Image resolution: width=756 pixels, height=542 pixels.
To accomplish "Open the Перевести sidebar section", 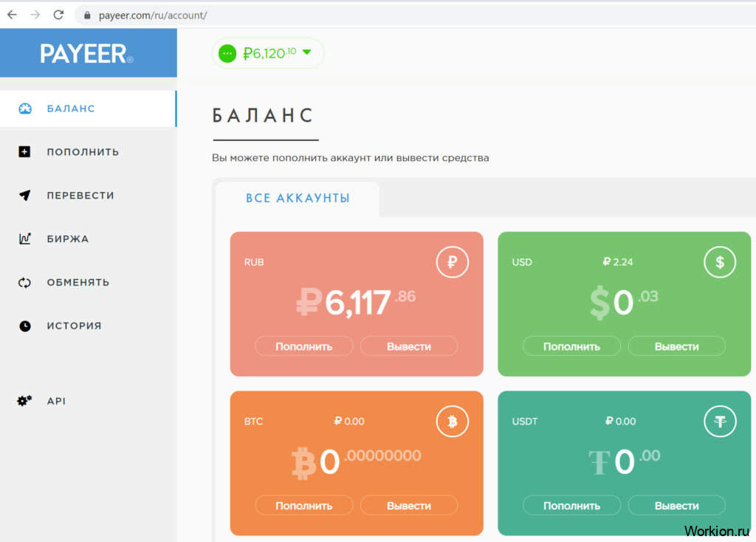I will point(80,196).
